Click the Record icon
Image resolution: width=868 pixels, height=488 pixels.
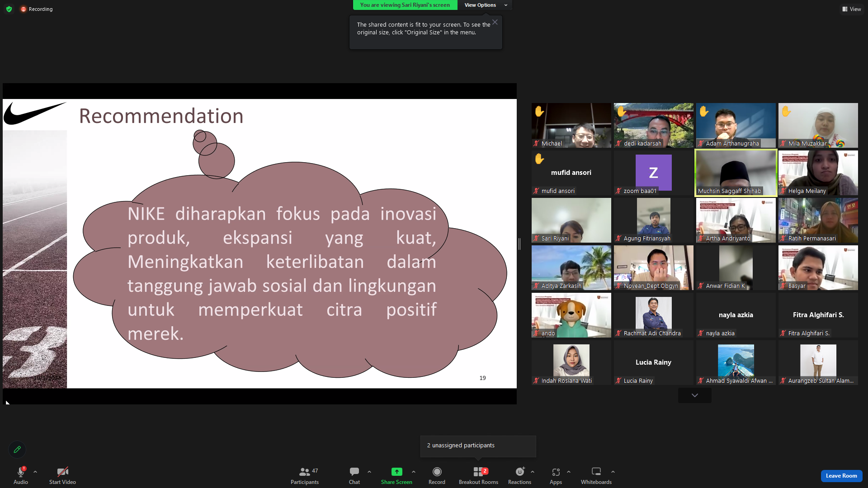tap(437, 472)
